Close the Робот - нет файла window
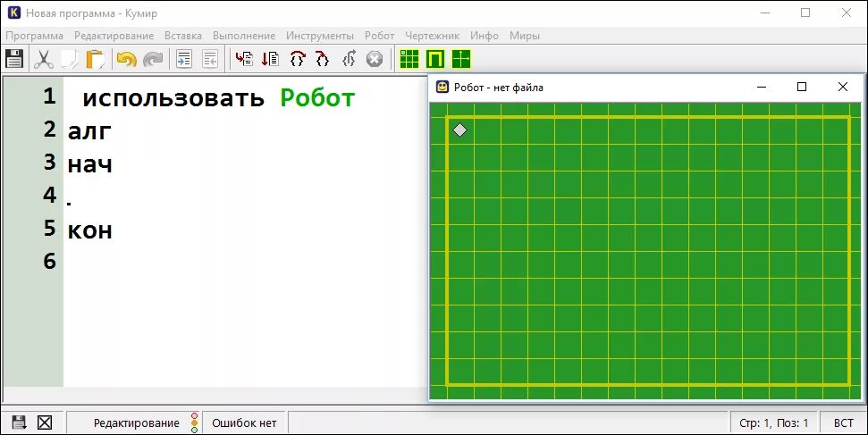 tap(843, 87)
